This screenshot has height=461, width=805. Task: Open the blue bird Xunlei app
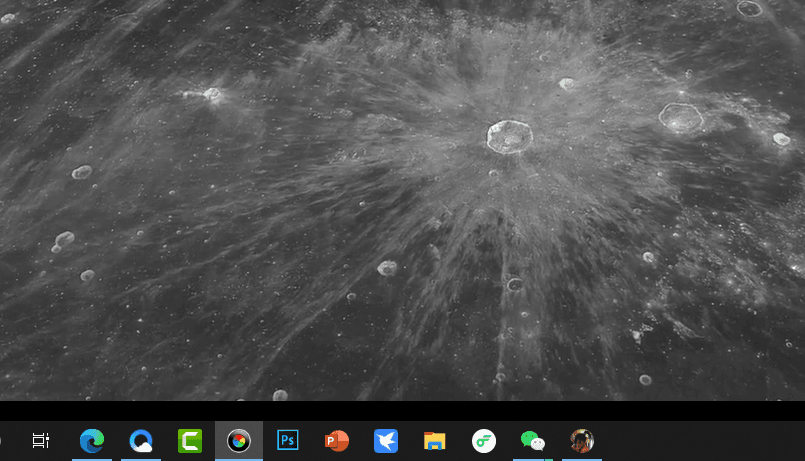(386, 440)
